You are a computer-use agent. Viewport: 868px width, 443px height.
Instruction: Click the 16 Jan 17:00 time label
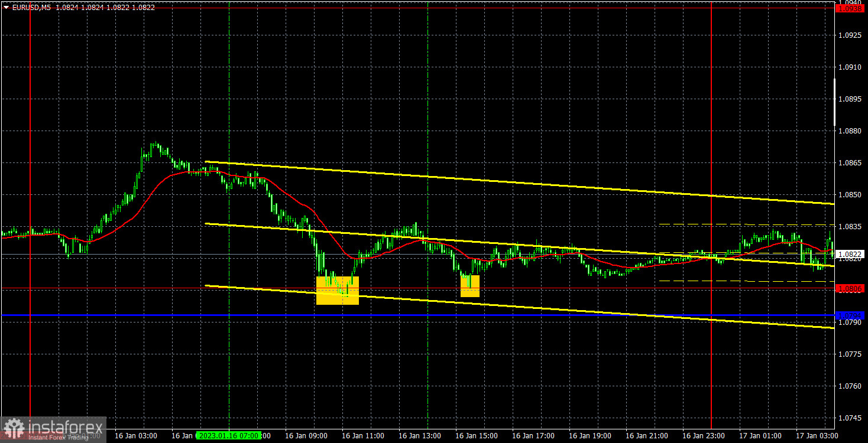click(533, 435)
